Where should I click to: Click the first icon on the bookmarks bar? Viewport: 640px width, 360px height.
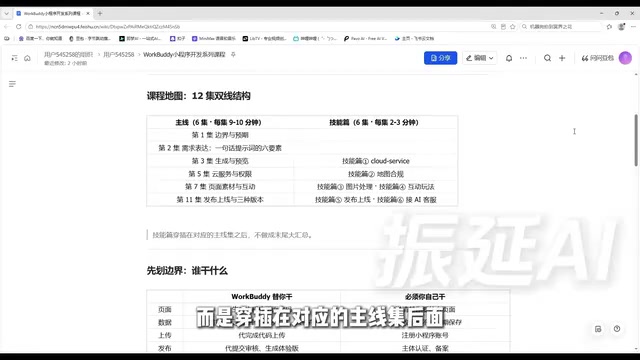click(7, 38)
